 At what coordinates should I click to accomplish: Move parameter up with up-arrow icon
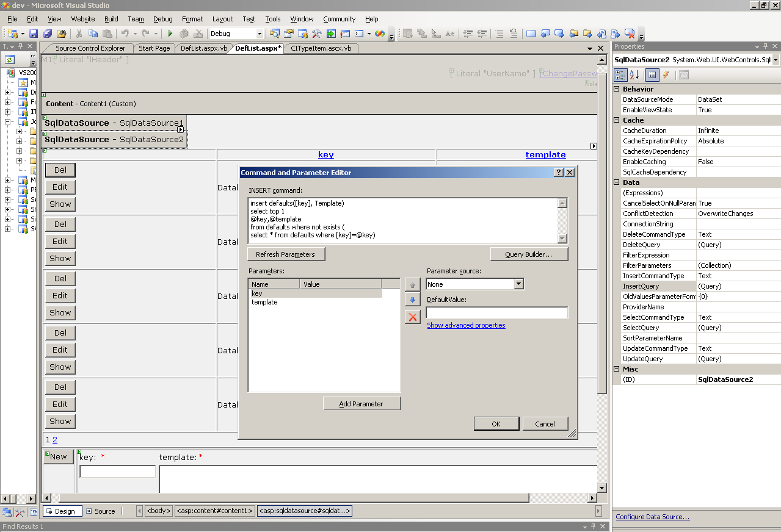(413, 284)
